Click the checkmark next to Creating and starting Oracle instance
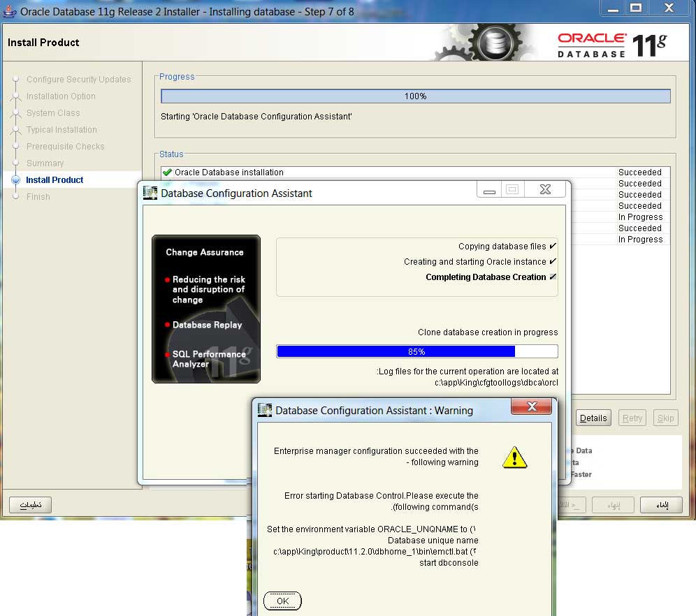696x616 pixels. click(x=553, y=262)
